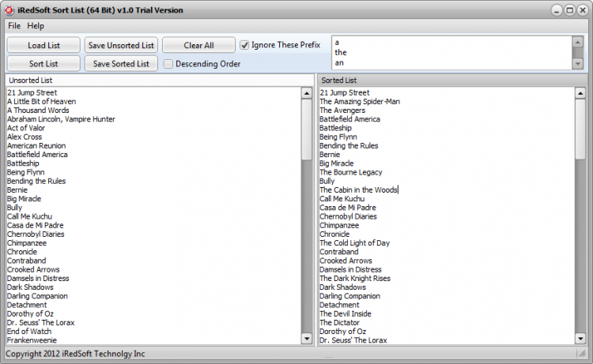Image resolution: width=593 pixels, height=364 pixels.
Task: Select 'A Thousand Words' line
Action: coord(38,111)
